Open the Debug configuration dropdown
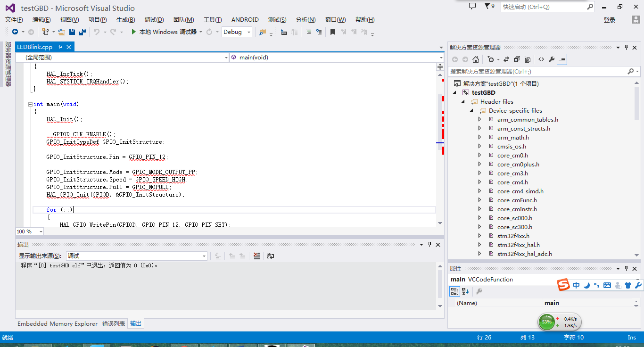 click(x=237, y=32)
